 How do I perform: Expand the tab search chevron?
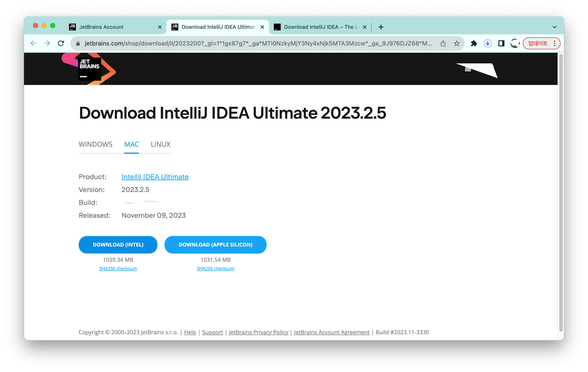tap(554, 27)
